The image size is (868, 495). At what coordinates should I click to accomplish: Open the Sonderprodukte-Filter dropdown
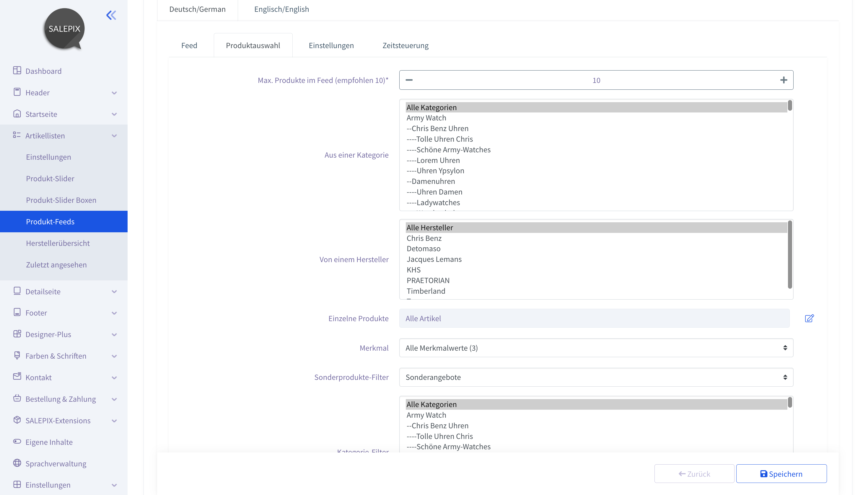[x=596, y=377]
